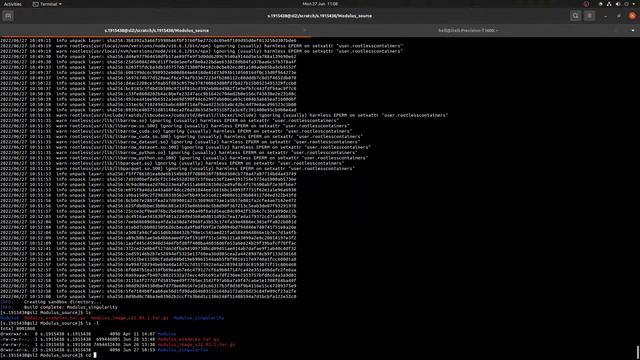Viewport: 640px width, 360px height.
Task: Click the red indicator icon in top bar
Action: [x=586, y=4]
